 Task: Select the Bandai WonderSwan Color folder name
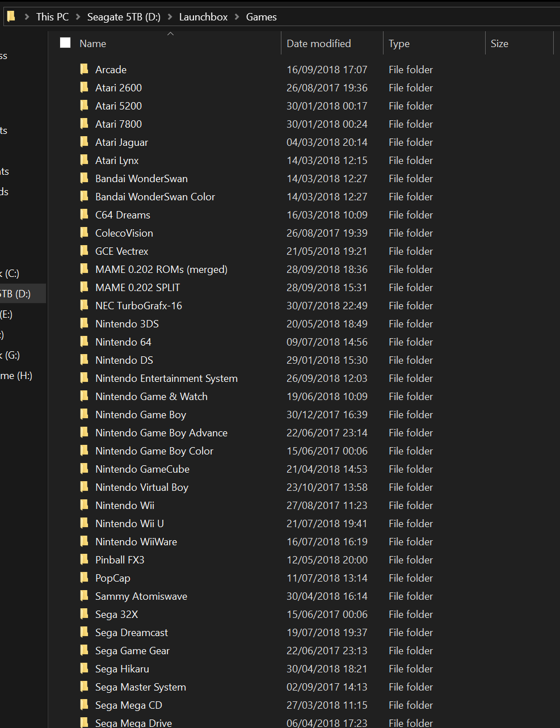point(155,197)
